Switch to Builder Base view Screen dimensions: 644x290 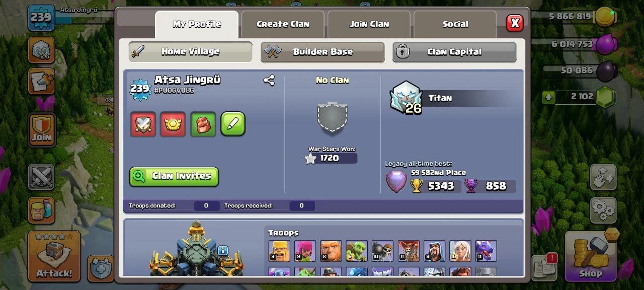pyautogui.click(x=323, y=52)
